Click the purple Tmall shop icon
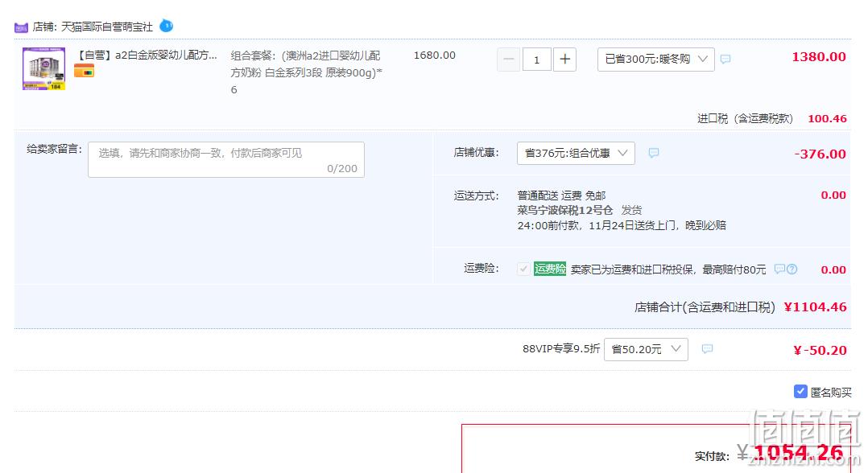The image size is (868, 473). [x=21, y=27]
